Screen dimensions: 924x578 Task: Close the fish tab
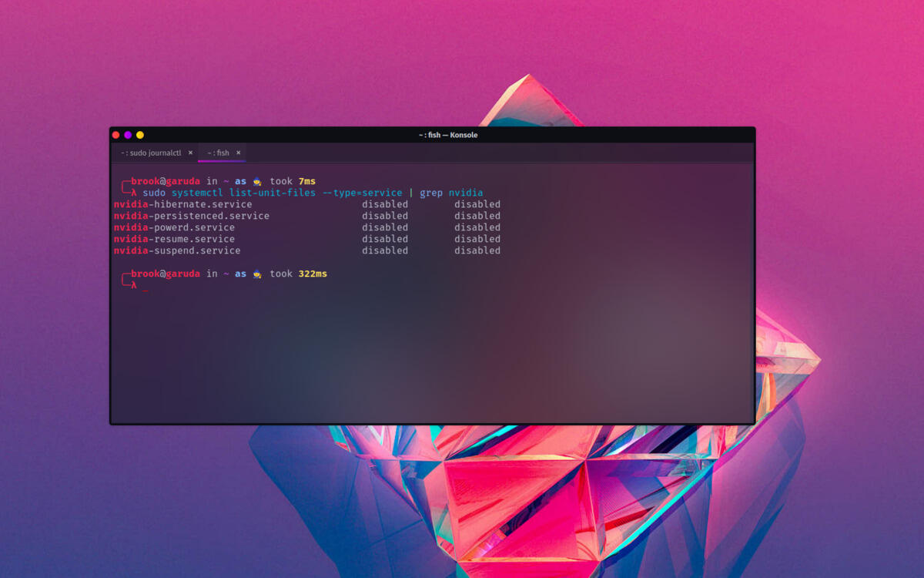pyautogui.click(x=238, y=153)
